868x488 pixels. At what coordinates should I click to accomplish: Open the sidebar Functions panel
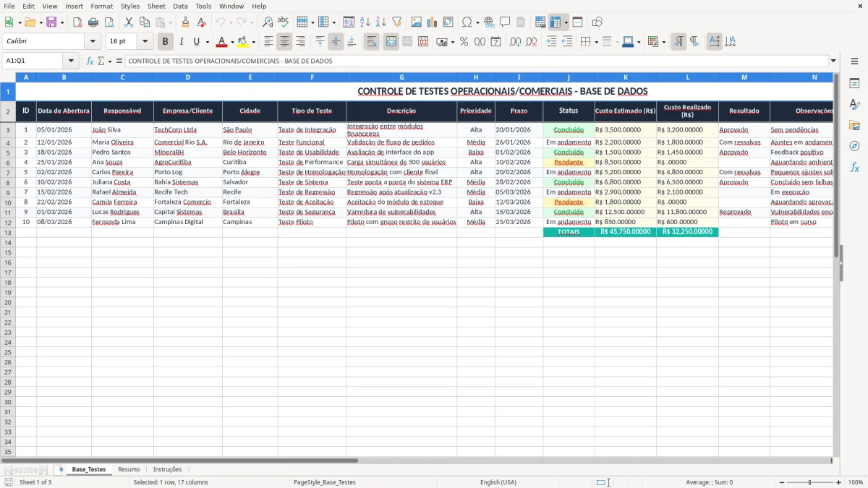tap(854, 167)
